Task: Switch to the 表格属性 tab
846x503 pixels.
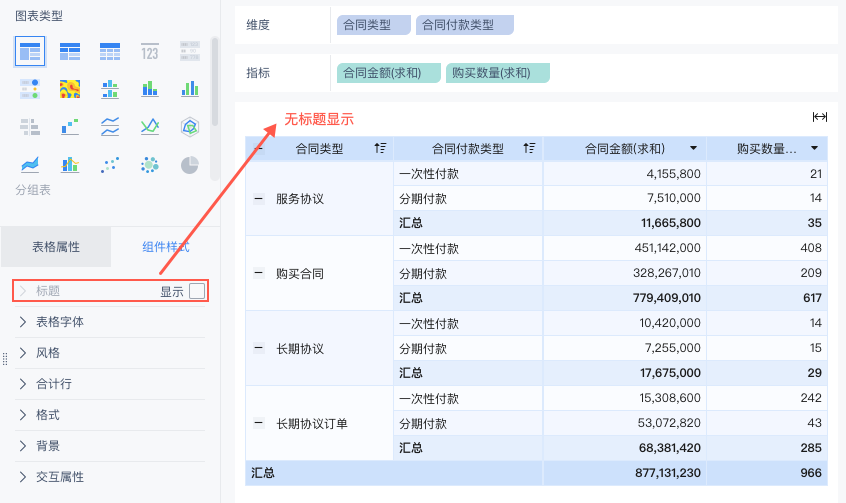Action: [56, 246]
